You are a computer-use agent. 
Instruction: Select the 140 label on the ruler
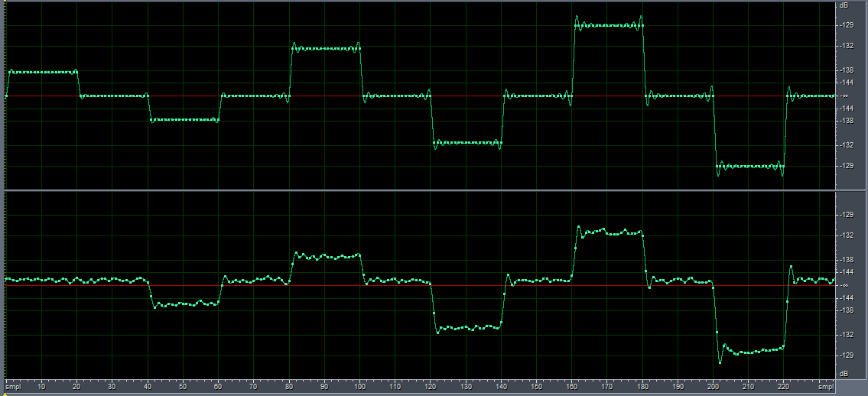[502, 387]
